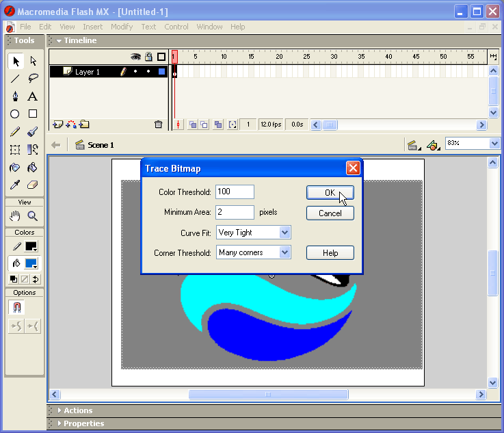Confirm Trace Bitmap with OK

pyautogui.click(x=330, y=192)
